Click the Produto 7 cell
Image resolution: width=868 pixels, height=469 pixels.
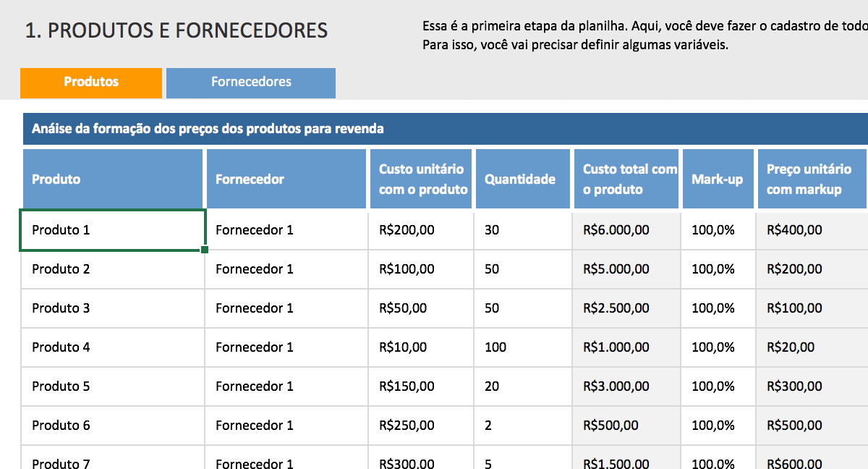pos(112,461)
